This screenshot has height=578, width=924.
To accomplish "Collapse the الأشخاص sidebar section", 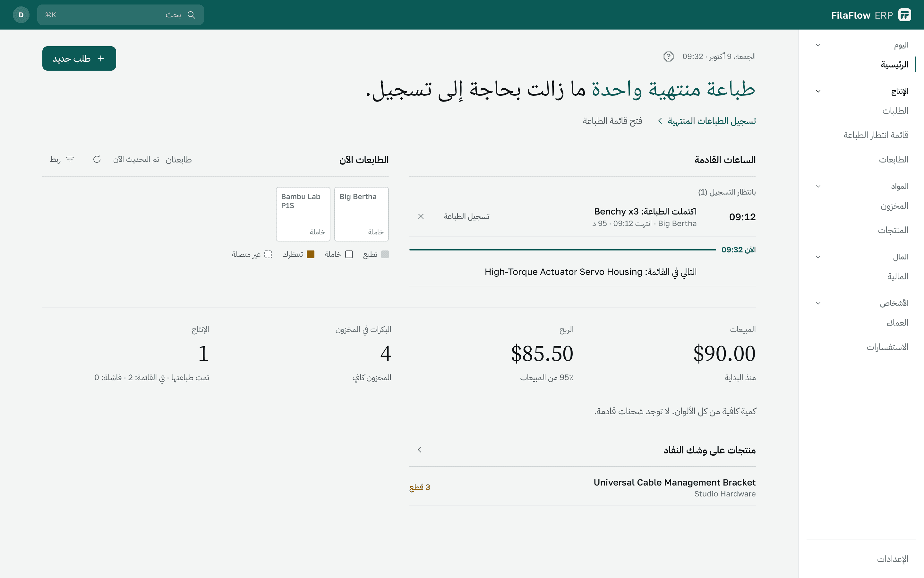I will coord(818,303).
